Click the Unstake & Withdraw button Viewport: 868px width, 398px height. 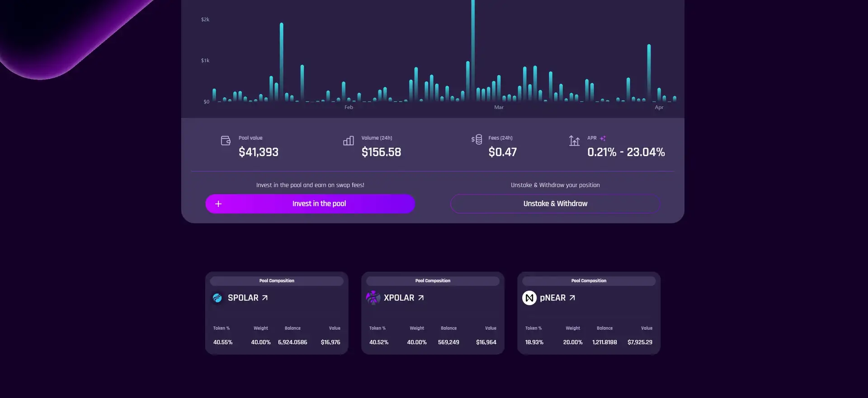(555, 204)
